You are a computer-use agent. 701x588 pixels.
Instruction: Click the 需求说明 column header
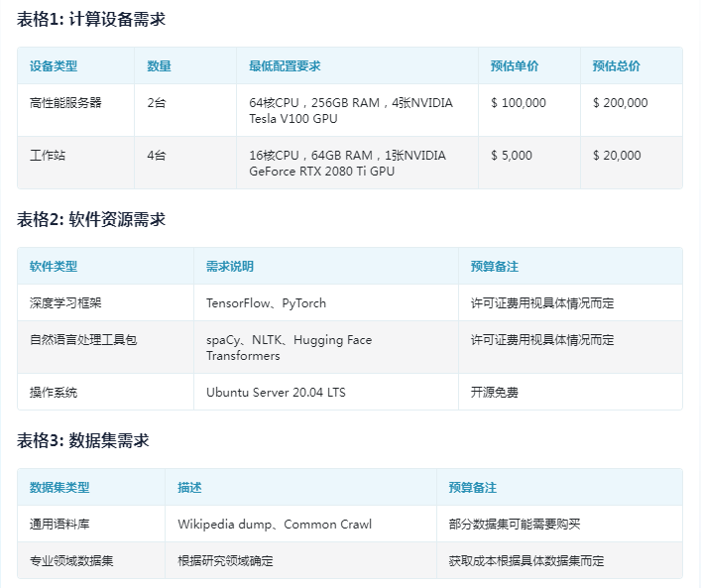pyautogui.click(x=326, y=266)
